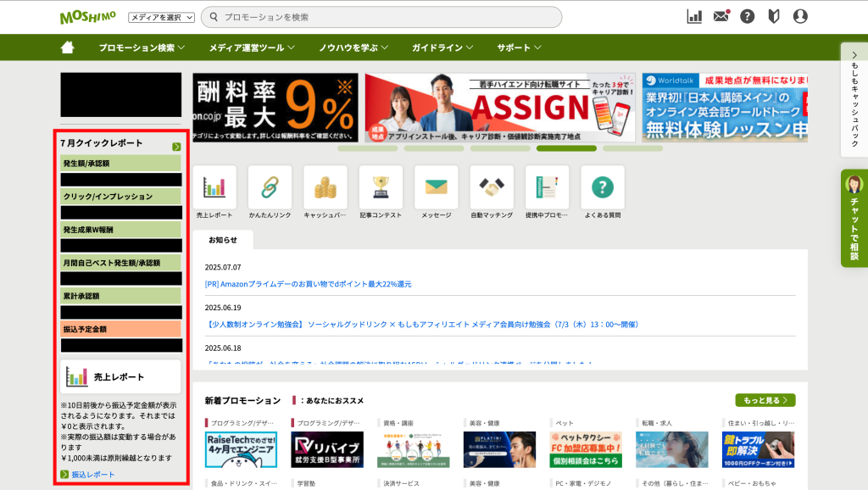The height and width of the screenshot is (490, 868).
Task: Click the header mail notification icon
Action: [x=721, y=16]
